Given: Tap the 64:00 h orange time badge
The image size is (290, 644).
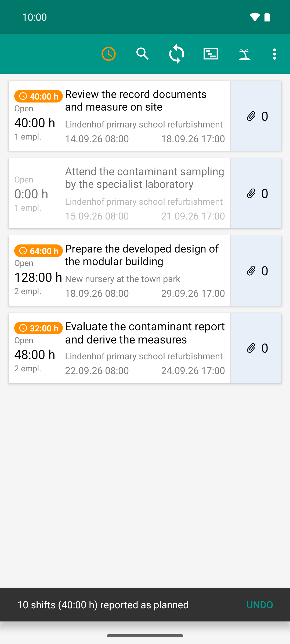Looking at the screenshot, I should click(x=38, y=251).
